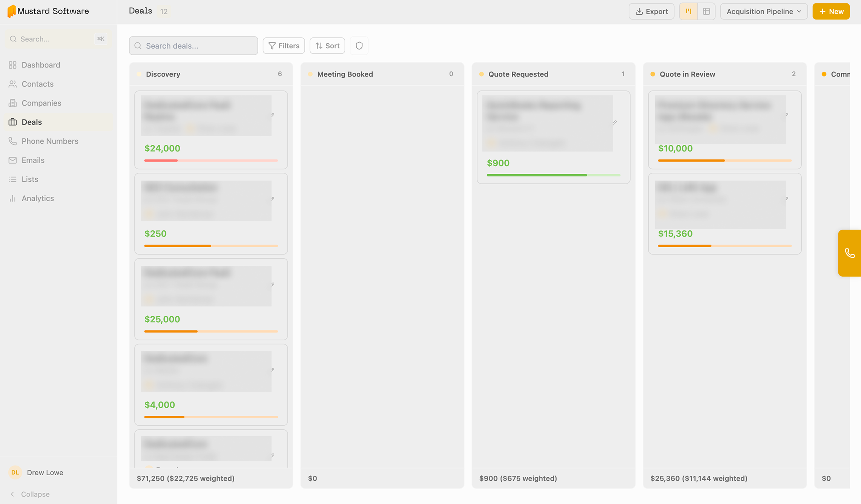
Task: Click progress bar on $10,000 deal
Action: click(x=724, y=161)
